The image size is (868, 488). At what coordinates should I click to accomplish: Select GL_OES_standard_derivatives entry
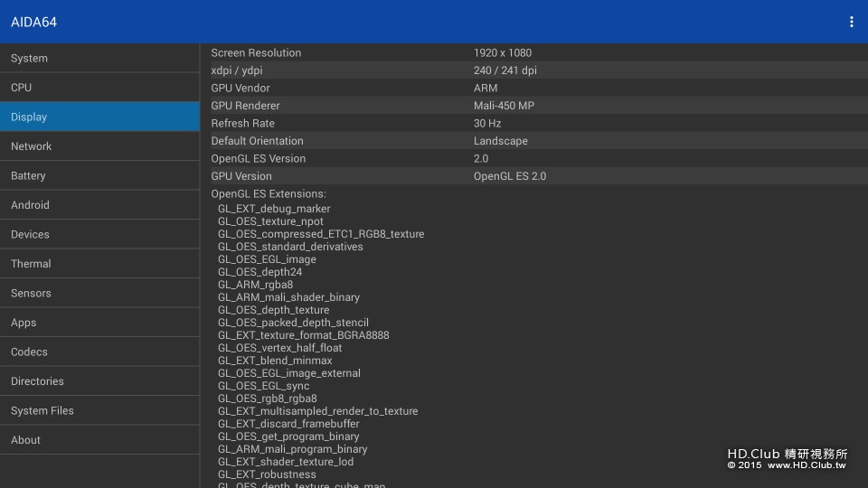(290, 247)
